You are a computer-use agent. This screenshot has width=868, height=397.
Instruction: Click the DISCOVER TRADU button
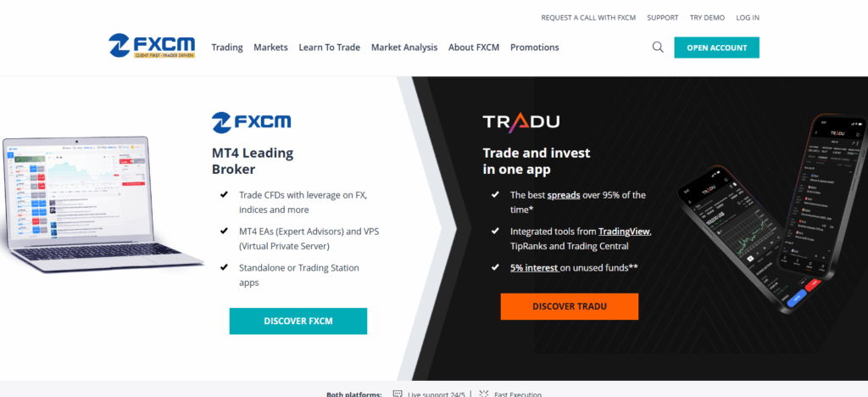pyautogui.click(x=570, y=306)
